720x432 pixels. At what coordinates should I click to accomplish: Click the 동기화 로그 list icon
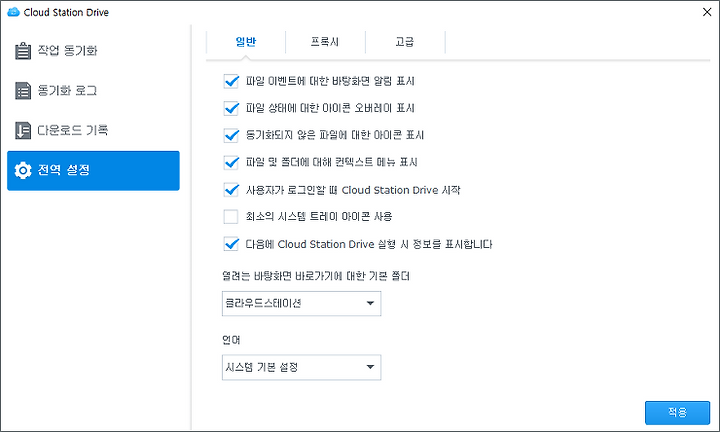pyautogui.click(x=22, y=91)
